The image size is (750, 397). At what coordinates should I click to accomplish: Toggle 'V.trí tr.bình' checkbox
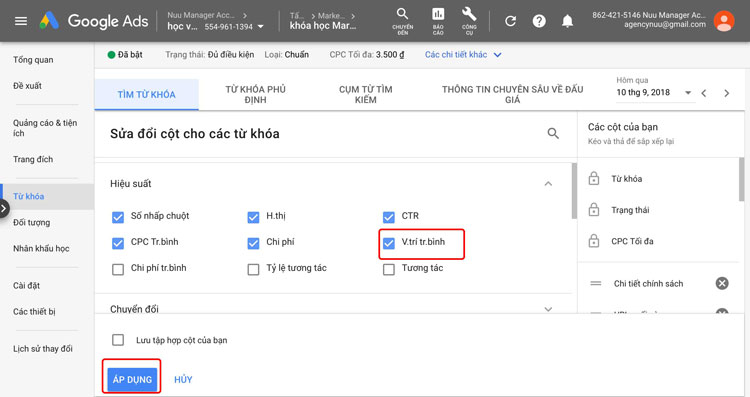point(389,243)
